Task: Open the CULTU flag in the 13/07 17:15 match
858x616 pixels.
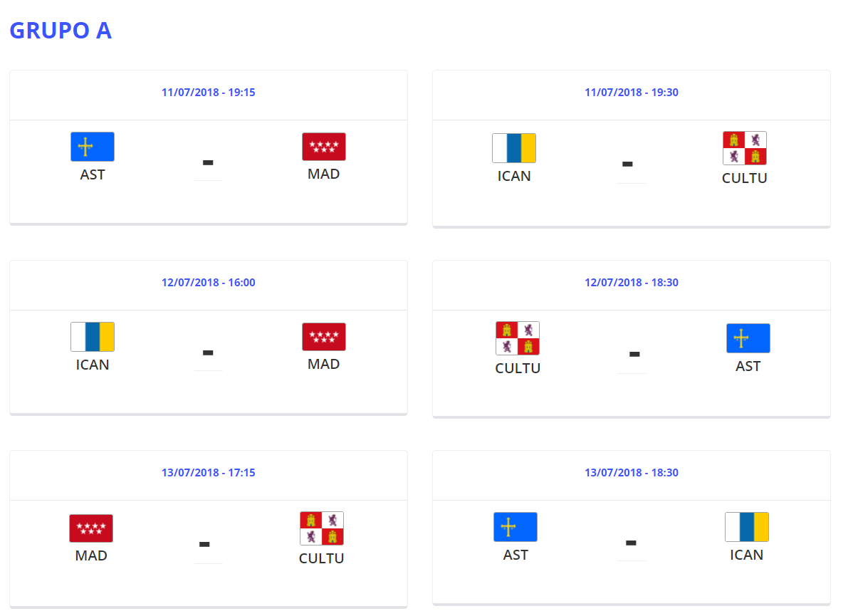Action: pos(322,528)
